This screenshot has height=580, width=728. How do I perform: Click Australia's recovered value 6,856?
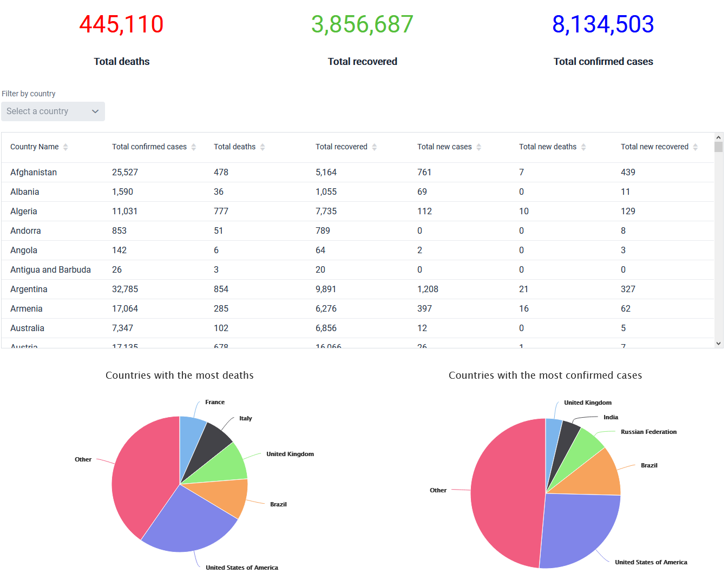point(326,328)
